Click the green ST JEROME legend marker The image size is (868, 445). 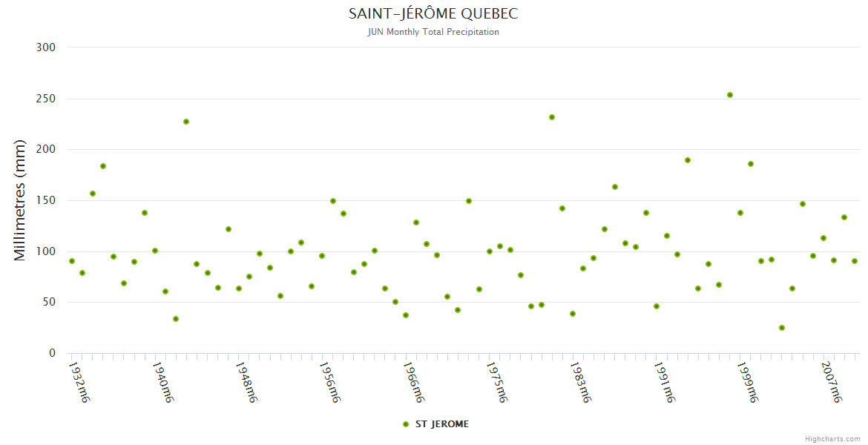coord(406,424)
